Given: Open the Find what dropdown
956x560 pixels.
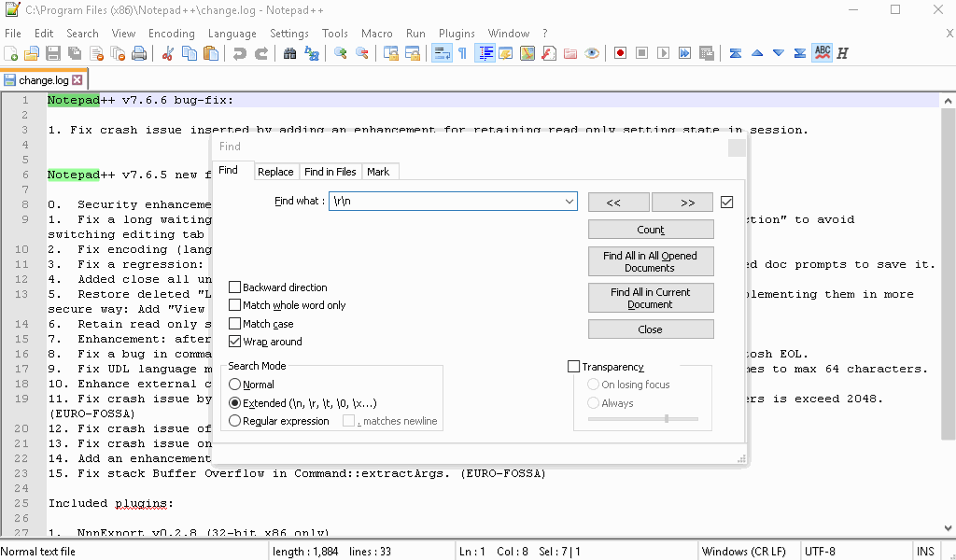Looking at the screenshot, I should pyautogui.click(x=569, y=202).
